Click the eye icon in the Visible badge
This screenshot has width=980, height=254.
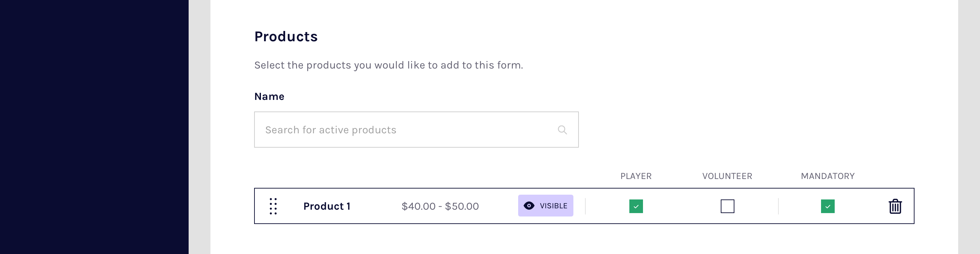pos(529,206)
